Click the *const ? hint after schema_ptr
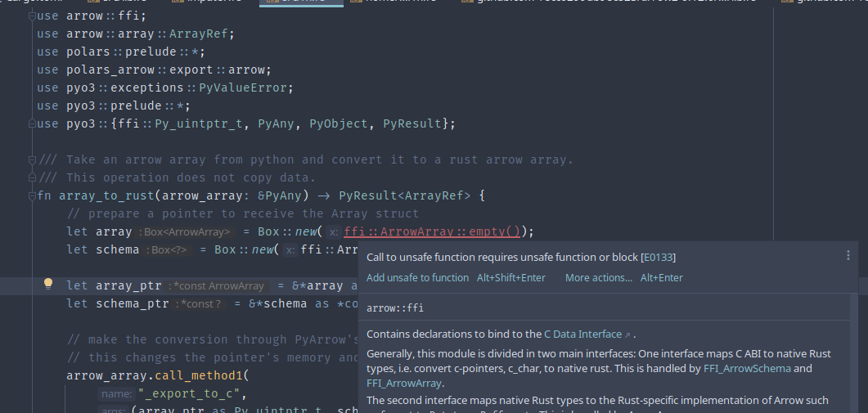 pyautogui.click(x=200, y=304)
